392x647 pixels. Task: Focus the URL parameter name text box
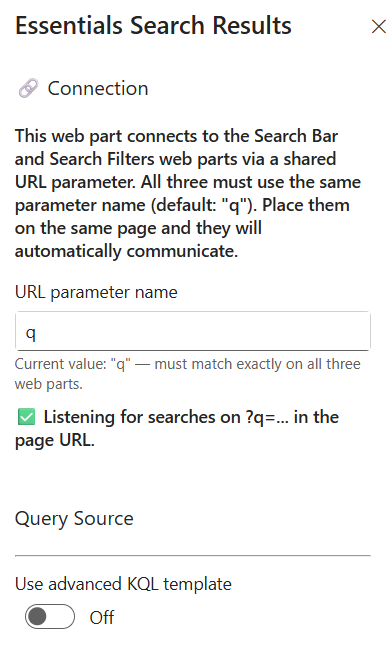(x=193, y=331)
